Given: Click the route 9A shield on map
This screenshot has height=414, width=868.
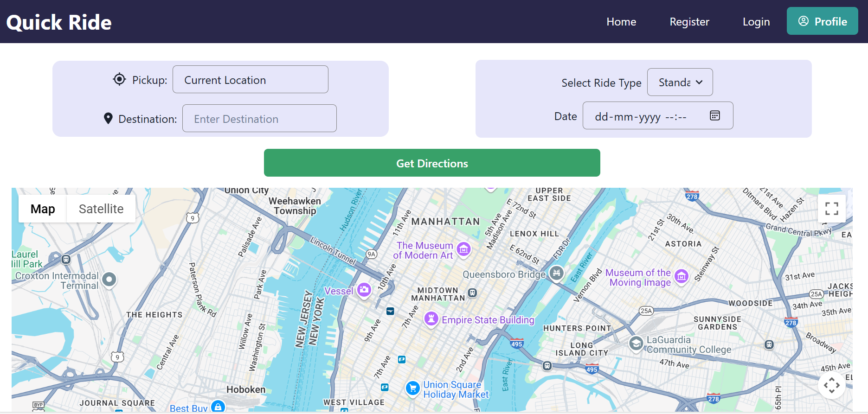Looking at the screenshot, I should coord(371,254).
